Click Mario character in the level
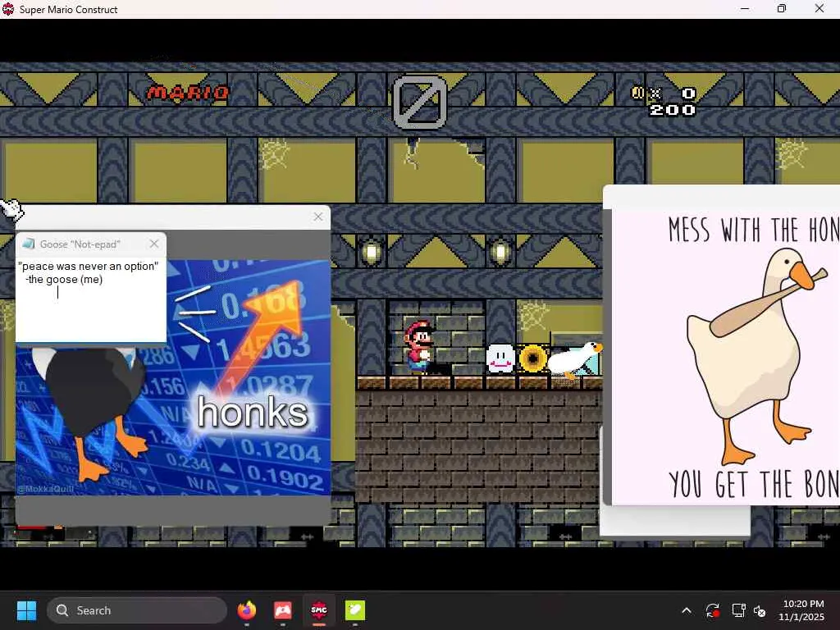This screenshot has width=840, height=630. [418, 347]
